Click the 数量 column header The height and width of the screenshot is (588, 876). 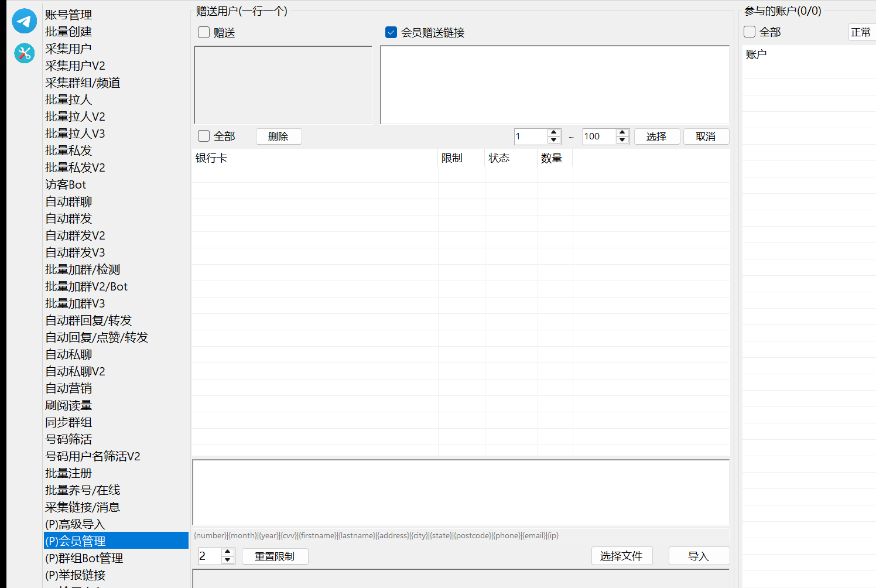pos(555,158)
